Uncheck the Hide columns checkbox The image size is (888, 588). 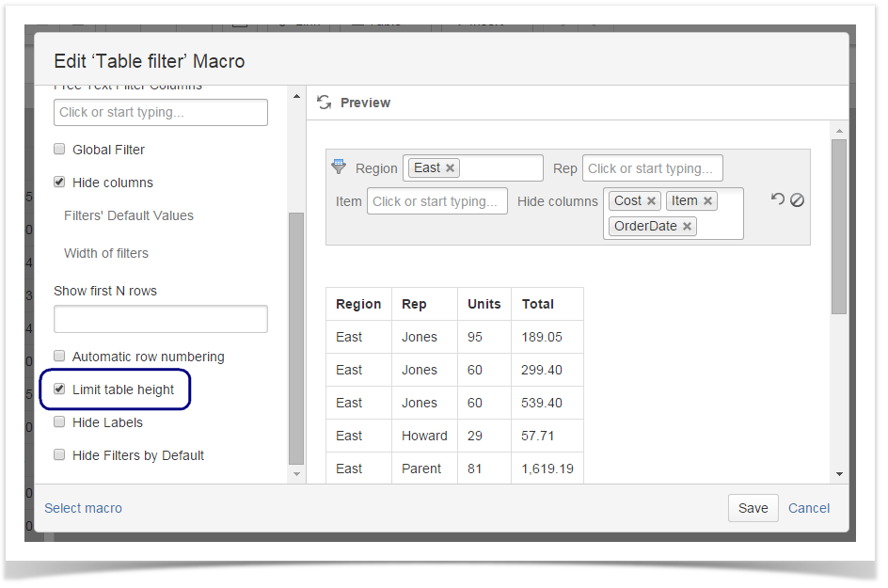59,183
